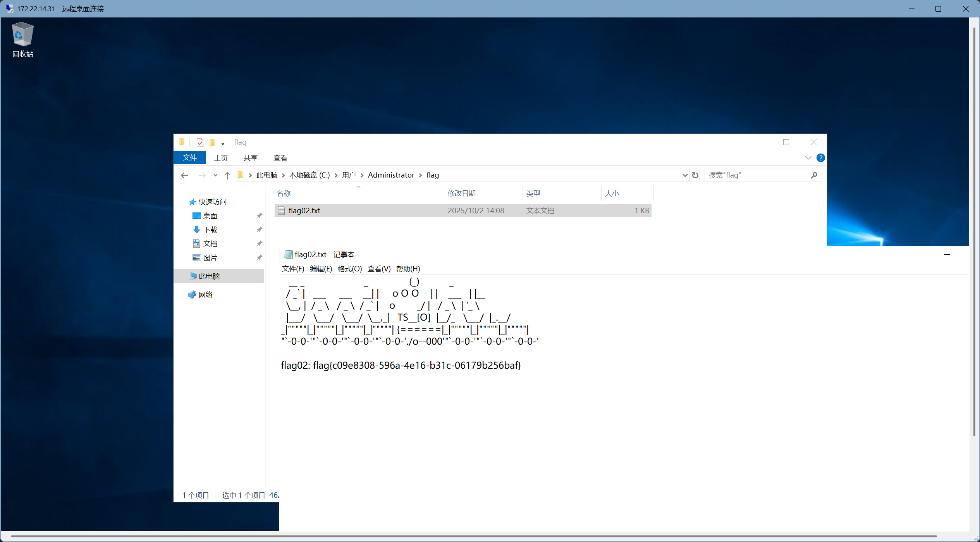Select flag02.txt file in list
This screenshot has width=980, height=542.
coord(304,211)
